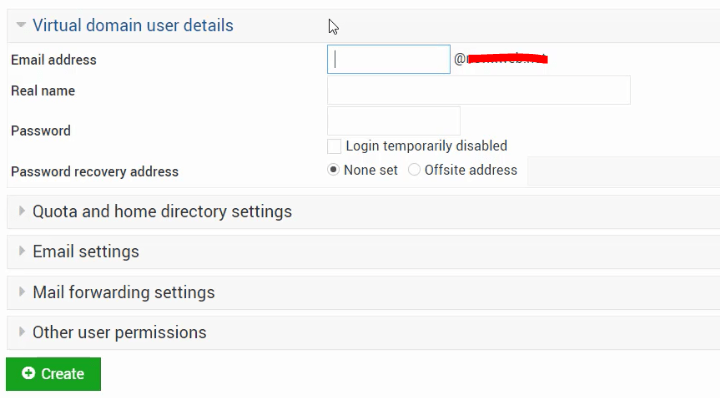Click Virtual domain user details heading
Viewport: 720px width, 398px height.
click(133, 25)
